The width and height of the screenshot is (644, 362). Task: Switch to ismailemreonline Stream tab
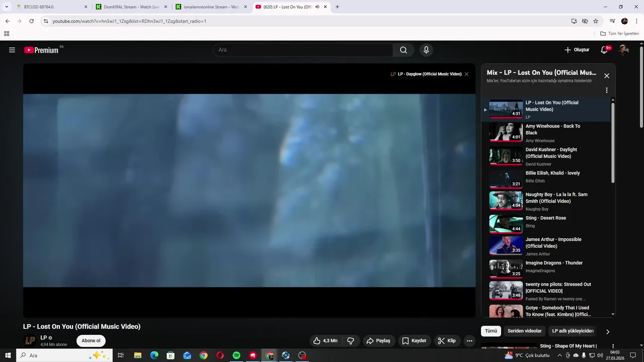pyautogui.click(x=212, y=7)
